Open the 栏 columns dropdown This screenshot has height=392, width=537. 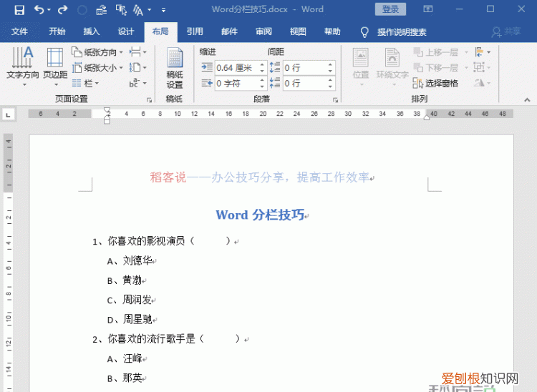(86, 83)
